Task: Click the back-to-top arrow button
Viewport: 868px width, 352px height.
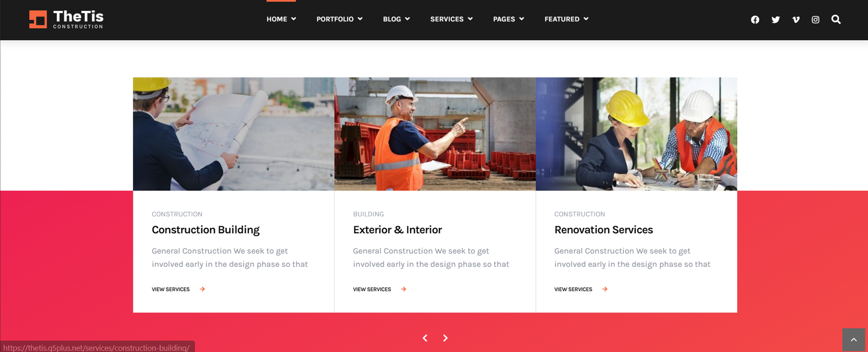Action: pyautogui.click(x=853, y=340)
